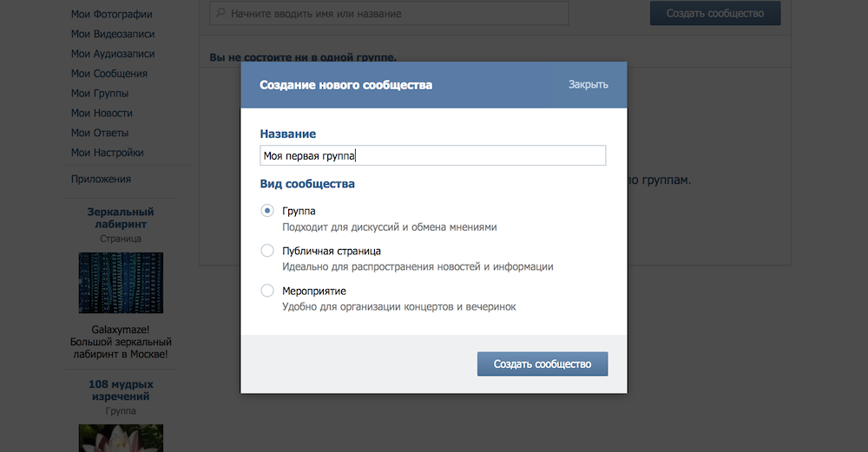Open the 108 мудрых изречений link
The image size is (868, 452).
121,390
